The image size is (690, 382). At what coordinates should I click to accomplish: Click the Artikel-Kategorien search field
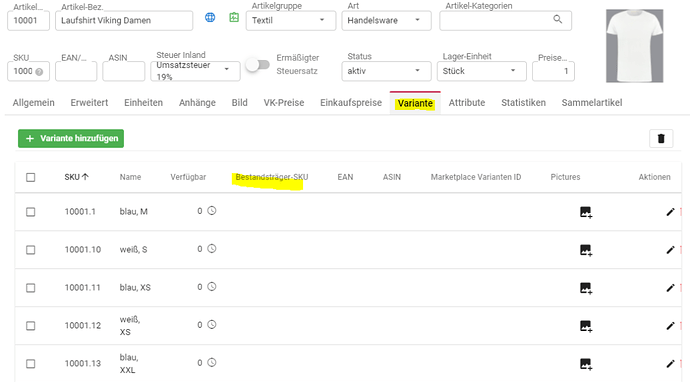[x=505, y=20]
